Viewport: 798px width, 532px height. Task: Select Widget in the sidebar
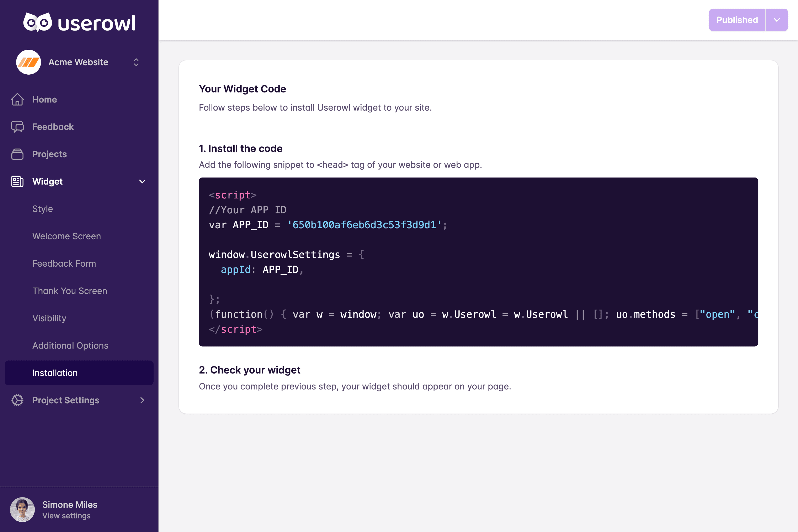(48, 181)
